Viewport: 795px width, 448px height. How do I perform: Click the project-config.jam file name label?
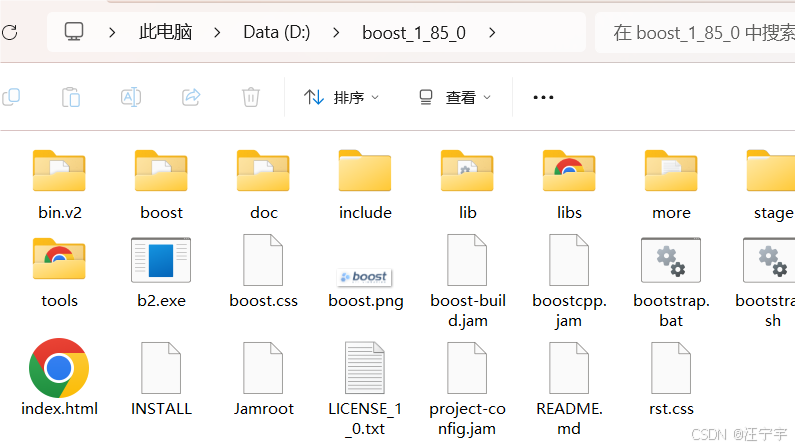pyautogui.click(x=467, y=419)
